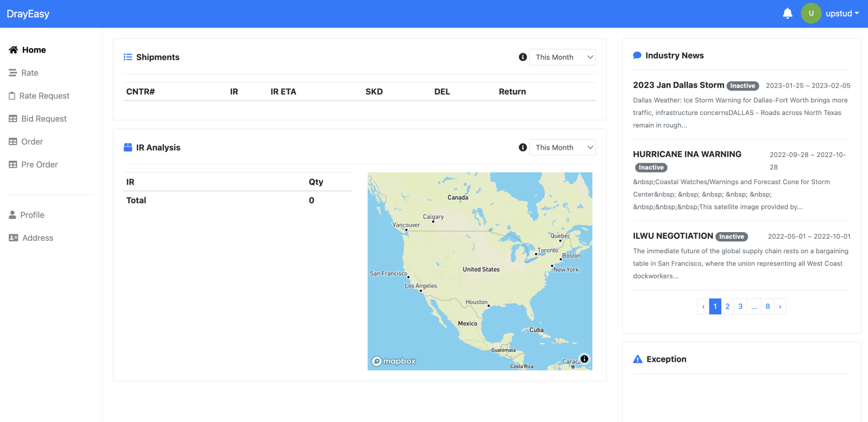Image resolution: width=868 pixels, height=422 pixels.
Task: Click the United States label on map
Action: point(481,269)
